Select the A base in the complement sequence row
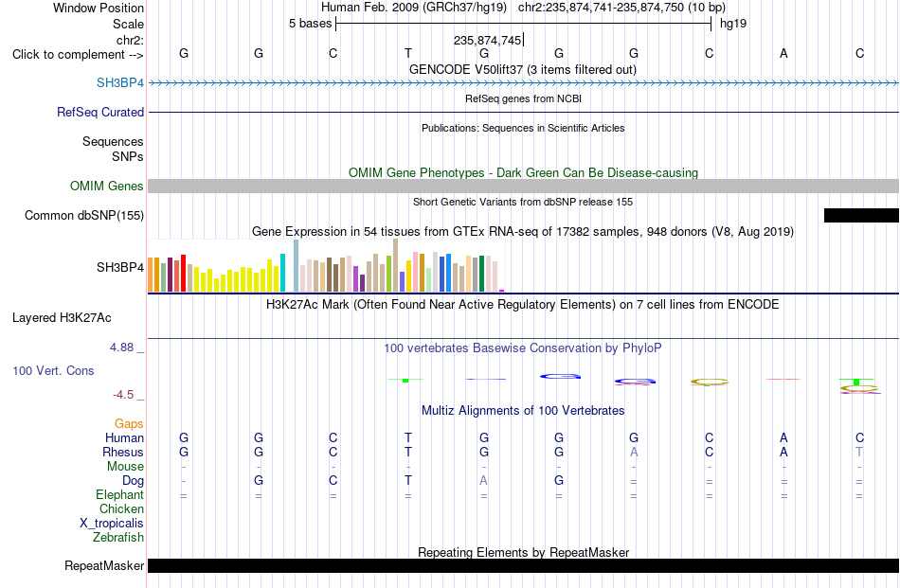The height and width of the screenshot is (588, 900). 783,53
